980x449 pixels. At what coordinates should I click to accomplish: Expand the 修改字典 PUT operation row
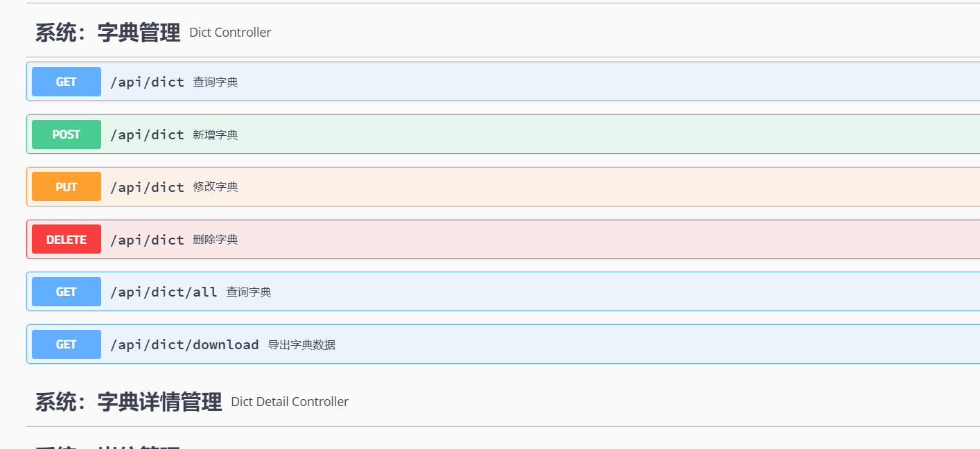coord(503,187)
